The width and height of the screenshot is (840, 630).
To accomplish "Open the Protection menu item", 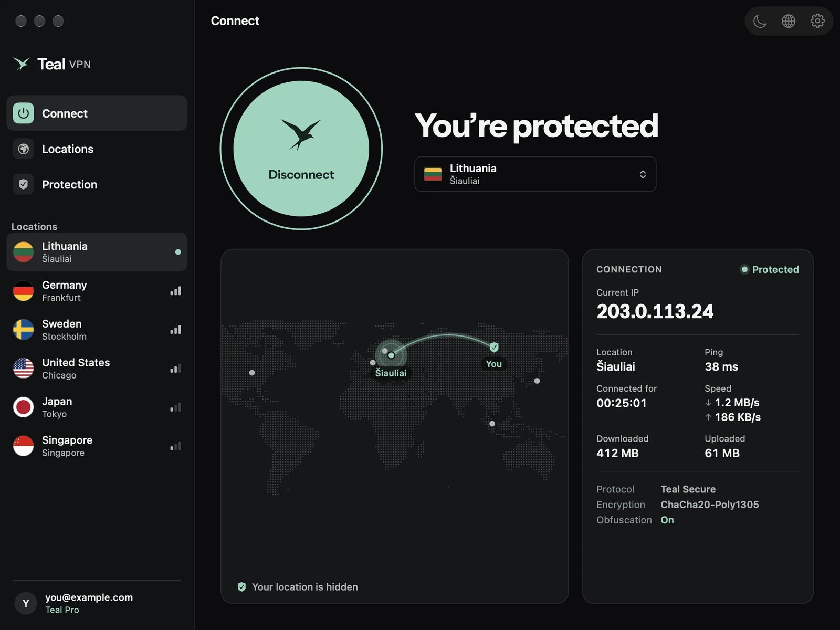I will (97, 185).
